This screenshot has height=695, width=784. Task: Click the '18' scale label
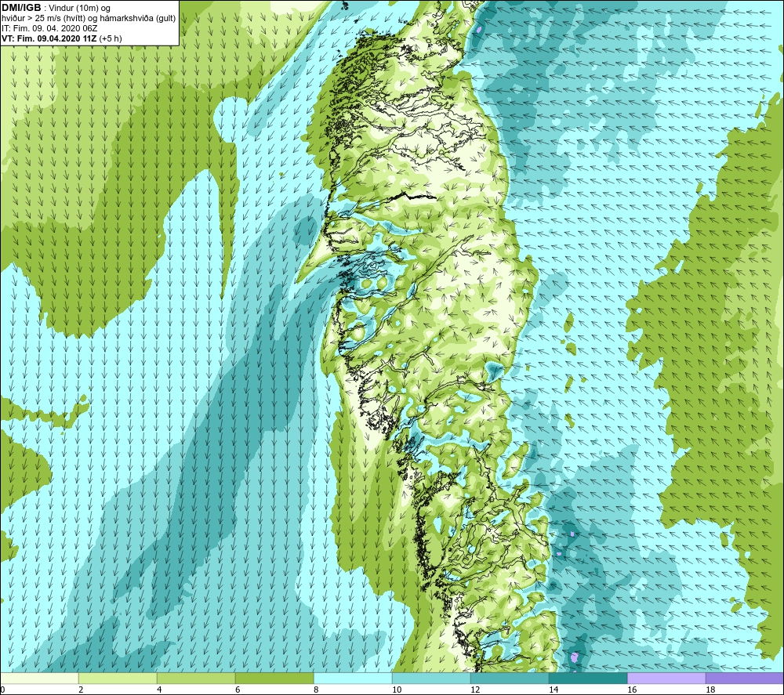(x=710, y=690)
